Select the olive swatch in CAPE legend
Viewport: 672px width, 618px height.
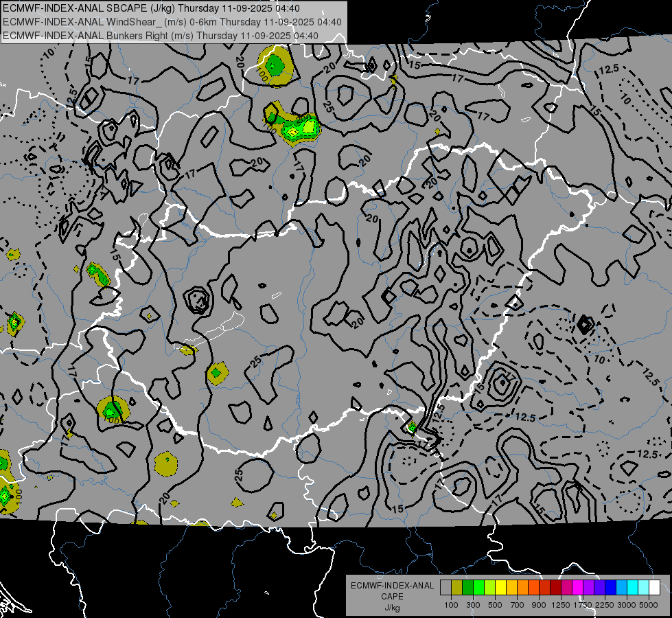click(x=457, y=588)
